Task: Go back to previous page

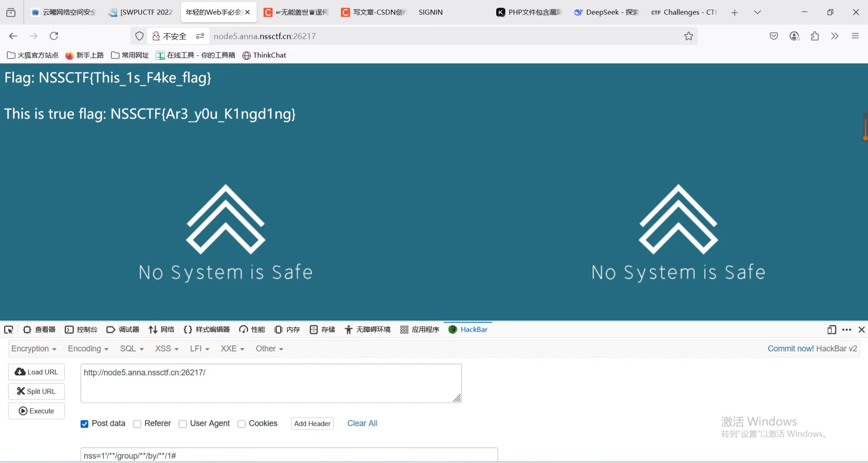Action: click(13, 36)
